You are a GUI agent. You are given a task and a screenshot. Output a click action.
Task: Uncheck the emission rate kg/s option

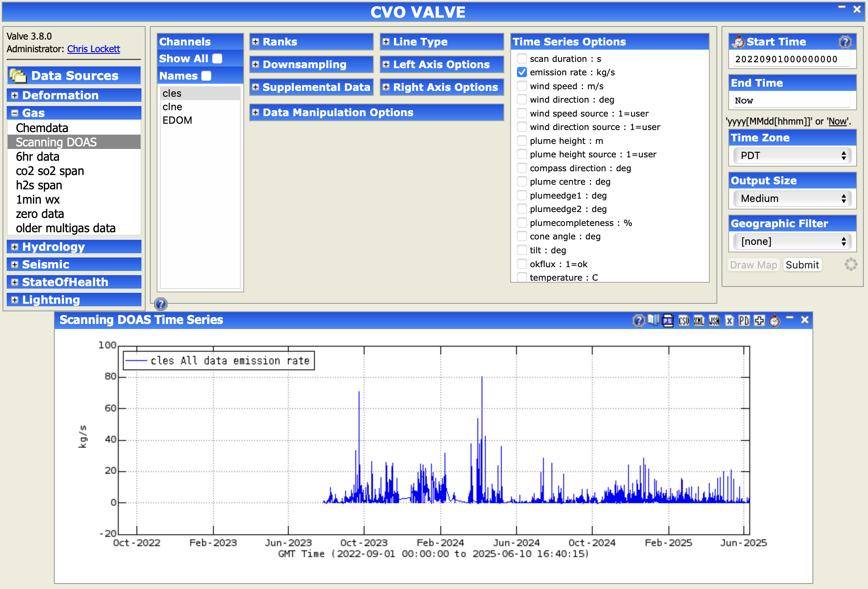click(x=522, y=72)
